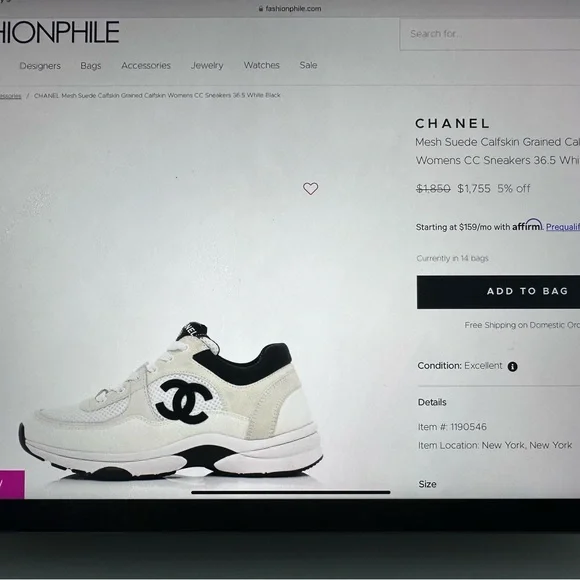Click the Details section heading
This screenshot has width=580, height=580.
point(432,402)
